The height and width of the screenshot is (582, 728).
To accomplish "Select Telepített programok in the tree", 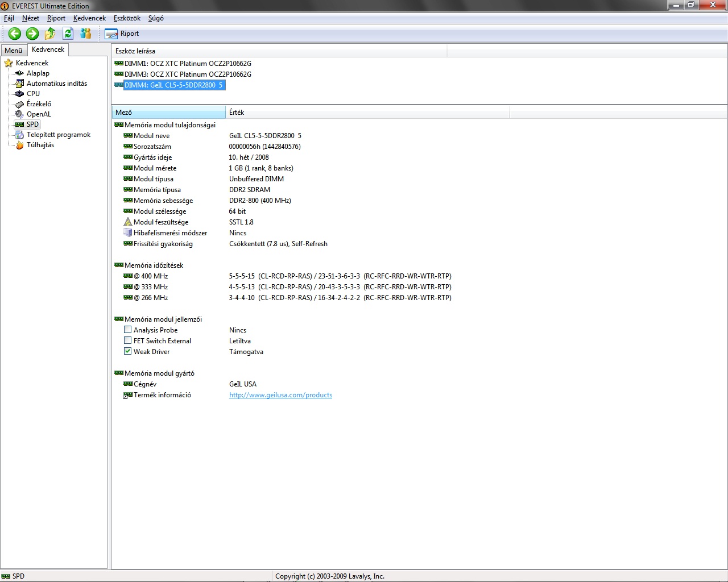I will [x=53, y=135].
